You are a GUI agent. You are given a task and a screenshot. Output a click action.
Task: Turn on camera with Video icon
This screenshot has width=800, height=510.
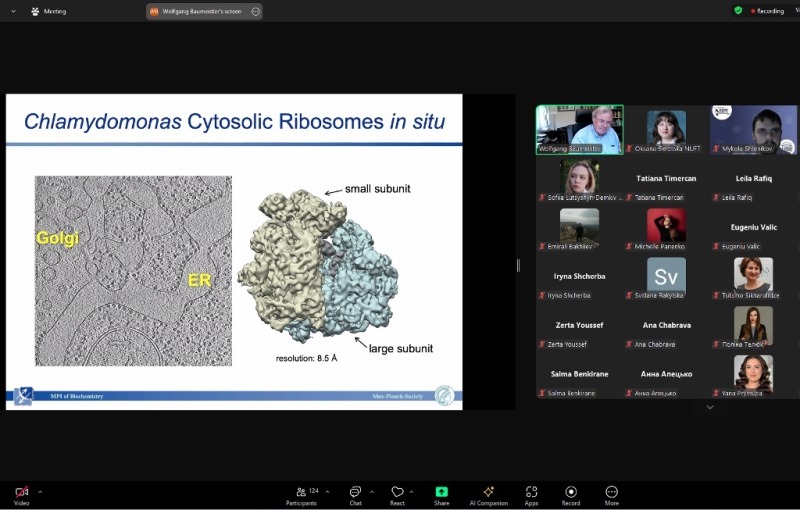pyautogui.click(x=21, y=492)
